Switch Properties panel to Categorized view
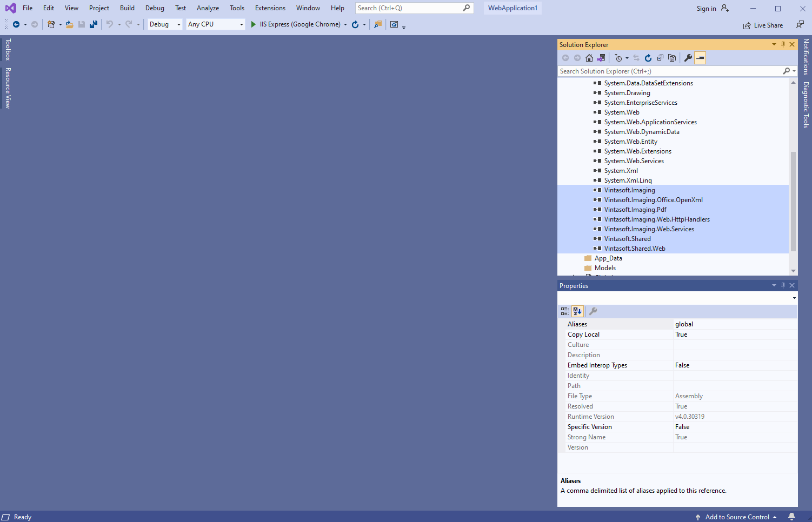This screenshot has width=812, height=522. (x=565, y=311)
